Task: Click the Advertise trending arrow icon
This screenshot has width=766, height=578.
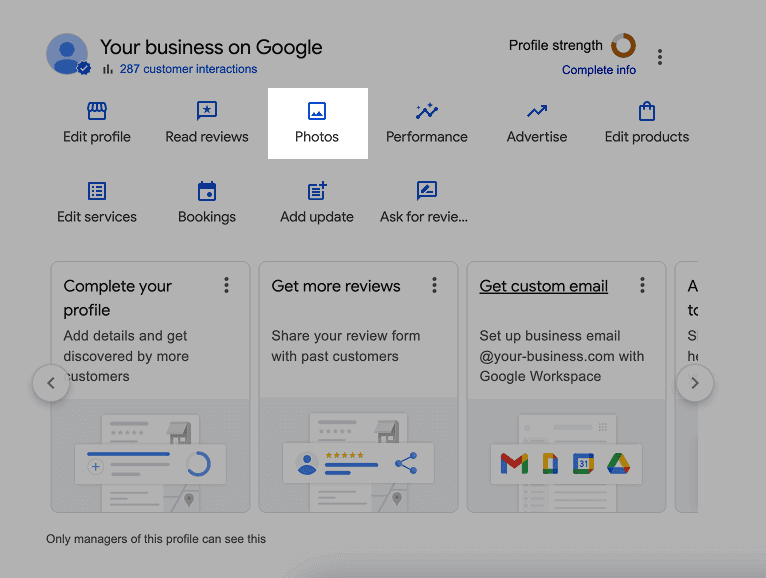Action: [x=537, y=111]
